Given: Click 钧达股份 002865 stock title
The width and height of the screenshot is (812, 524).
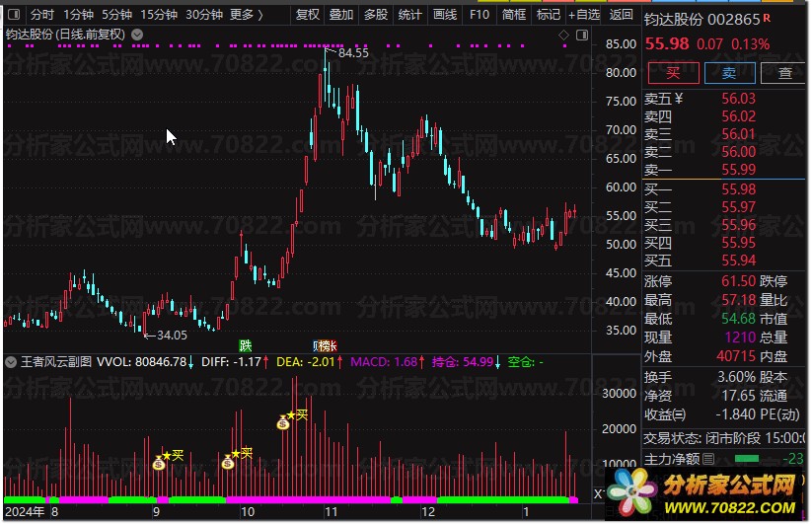Looking at the screenshot, I should [x=701, y=20].
